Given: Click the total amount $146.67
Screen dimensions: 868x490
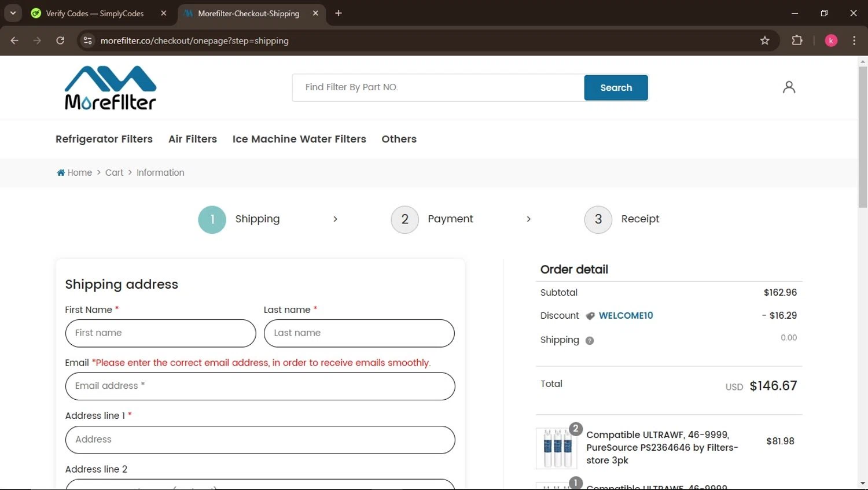Looking at the screenshot, I should [x=773, y=386].
